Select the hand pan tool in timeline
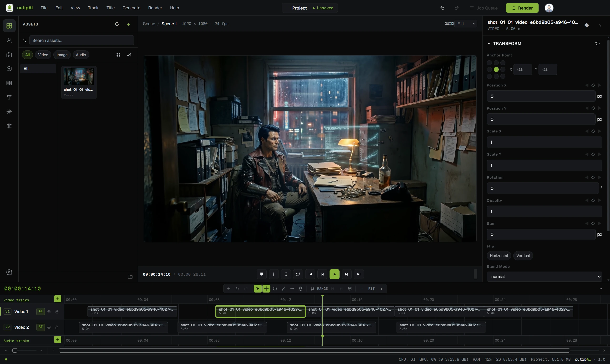The height and width of the screenshot is (364, 610). [x=301, y=289]
